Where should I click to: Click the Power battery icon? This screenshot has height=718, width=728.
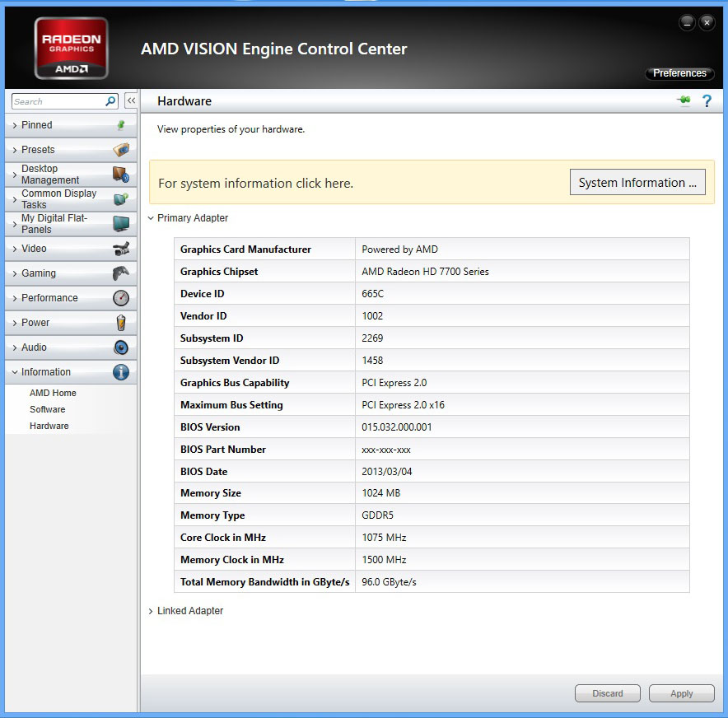(x=121, y=323)
